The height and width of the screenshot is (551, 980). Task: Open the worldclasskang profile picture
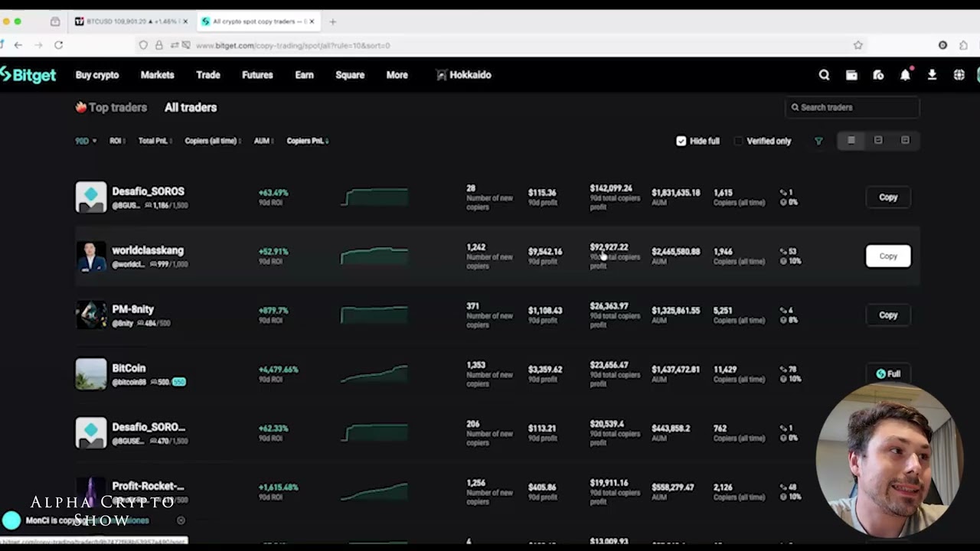(x=90, y=256)
